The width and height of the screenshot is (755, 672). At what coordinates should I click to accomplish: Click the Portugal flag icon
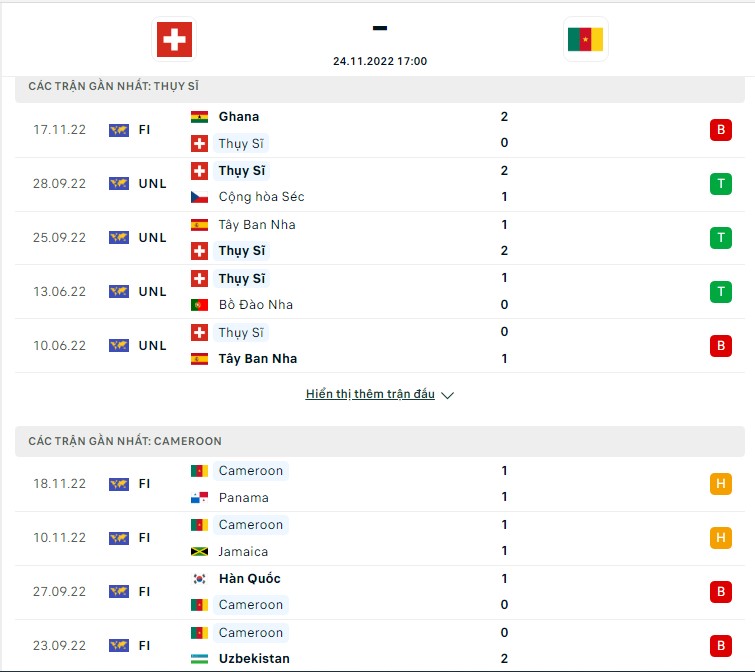point(199,305)
